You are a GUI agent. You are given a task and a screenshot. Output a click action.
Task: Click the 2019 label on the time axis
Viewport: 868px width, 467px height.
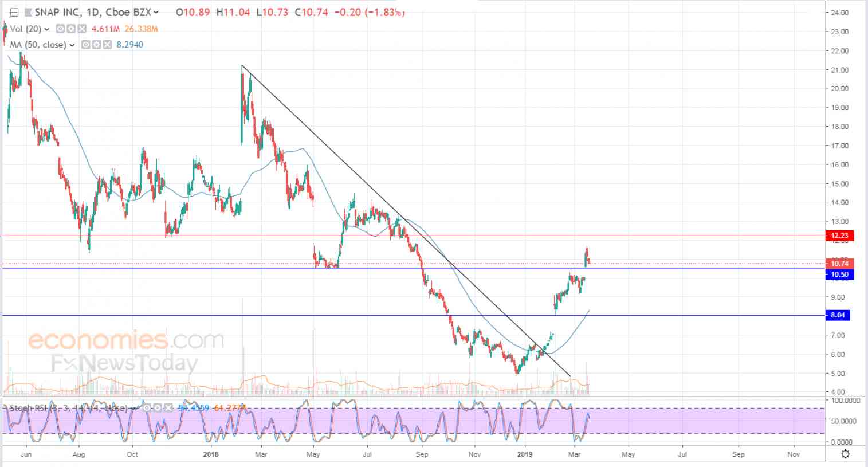(x=525, y=454)
